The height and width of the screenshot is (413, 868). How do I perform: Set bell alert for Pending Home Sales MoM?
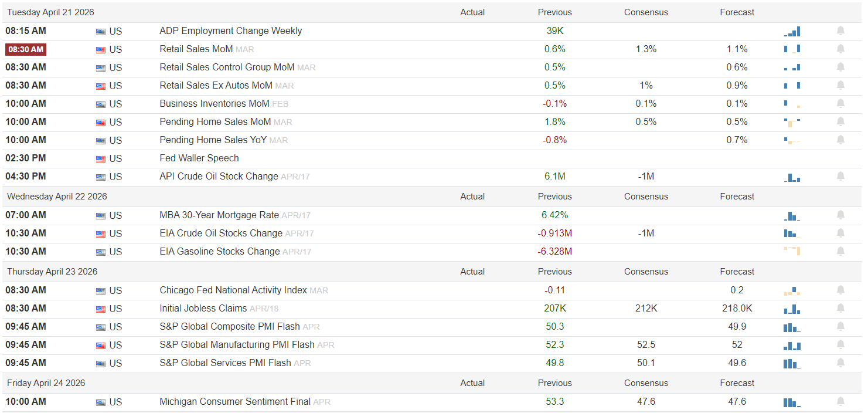tap(840, 121)
